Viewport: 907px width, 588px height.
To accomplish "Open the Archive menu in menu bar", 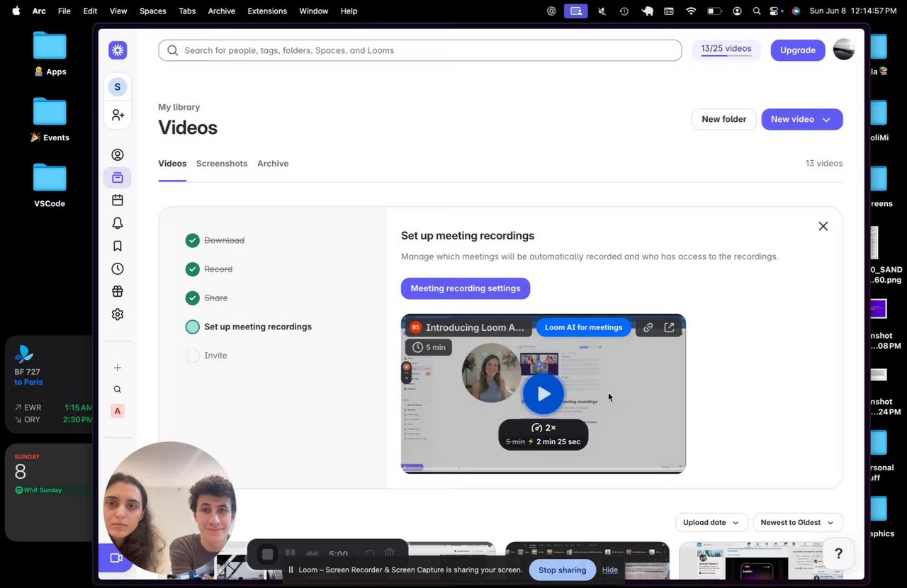I will [x=221, y=11].
